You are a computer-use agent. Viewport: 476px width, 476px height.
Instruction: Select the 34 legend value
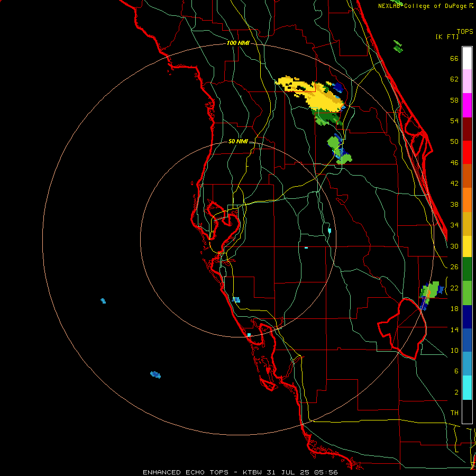pyautogui.click(x=454, y=225)
